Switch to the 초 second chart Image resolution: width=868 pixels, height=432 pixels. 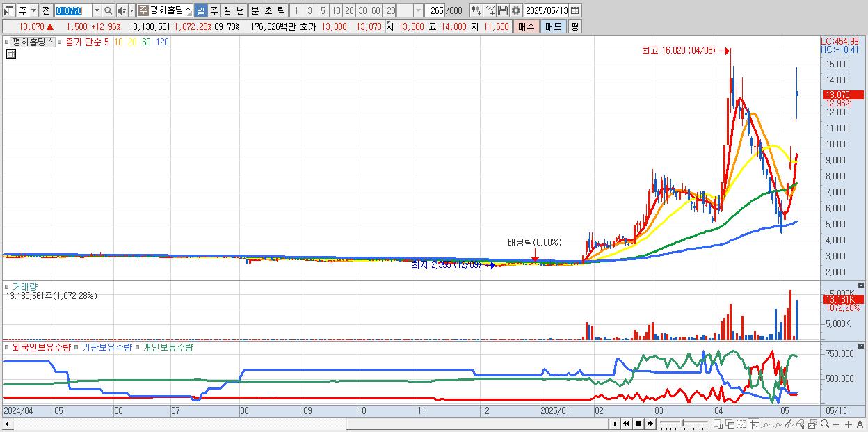point(268,10)
